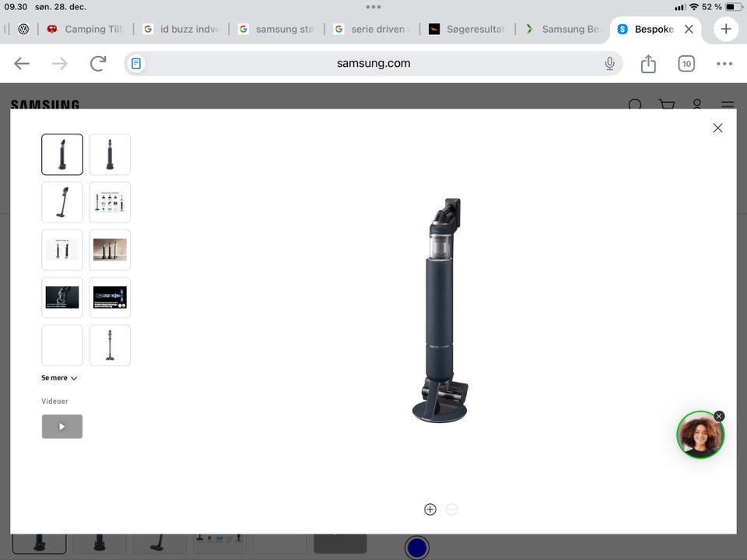Select the tilted stick vacuum thumbnail

(62, 202)
